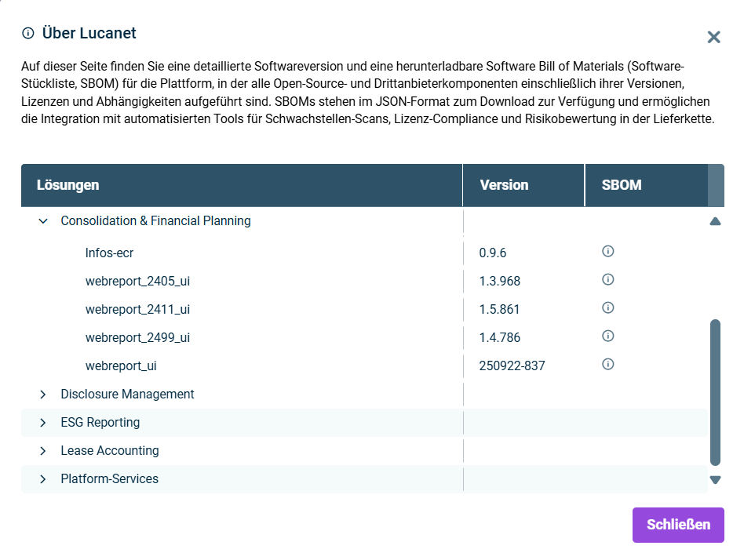
Task: Collapse Consolidation & Financial Planning section
Action: tap(43, 221)
